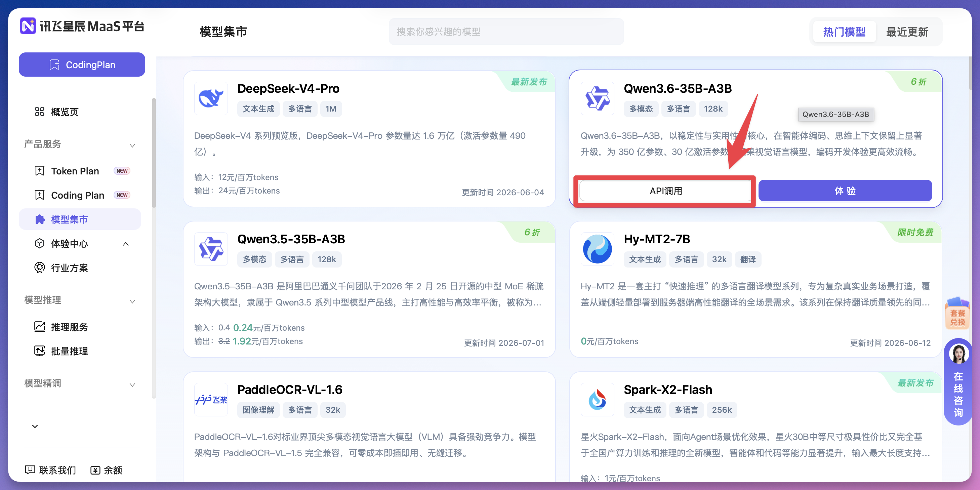Open the Qwen3.5-35B-A3B model title
The image size is (980, 490).
pyautogui.click(x=291, y=239)
